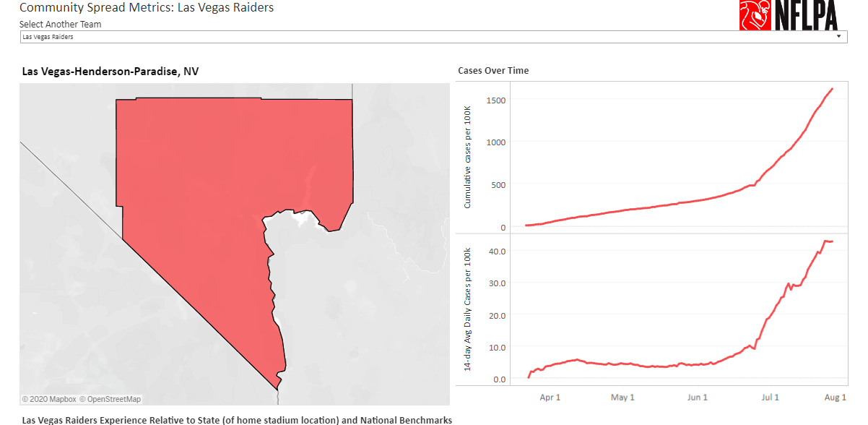Select the Jul 1 date axis label
Viewport: 868px width, 425px height.
pos(770,398)
